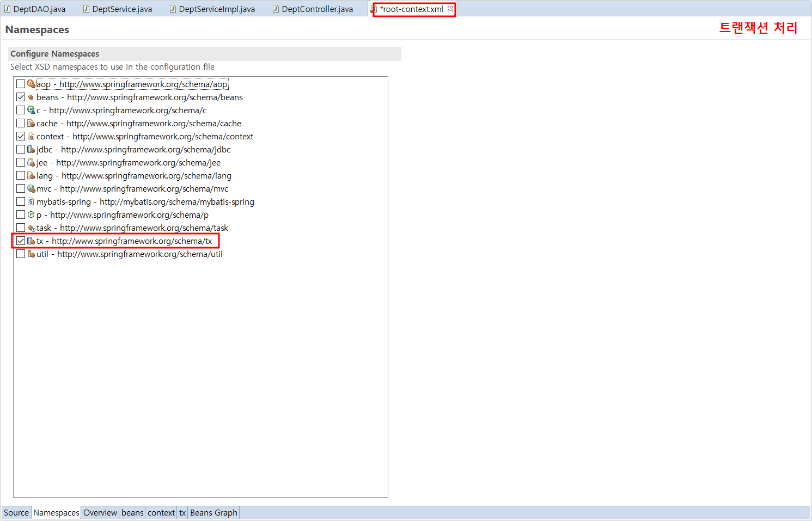Click the beans namespace icon
Screen dimensions: 812x521
31,97
